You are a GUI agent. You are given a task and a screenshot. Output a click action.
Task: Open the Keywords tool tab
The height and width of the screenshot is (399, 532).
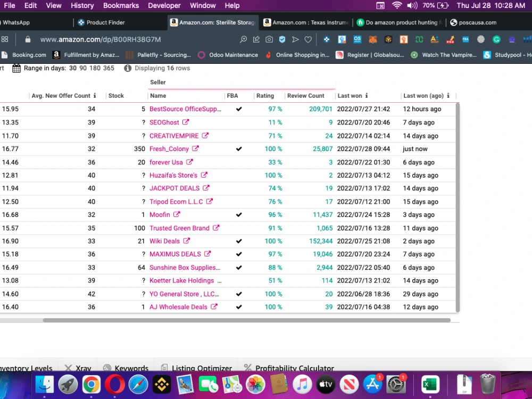[126, 368]
